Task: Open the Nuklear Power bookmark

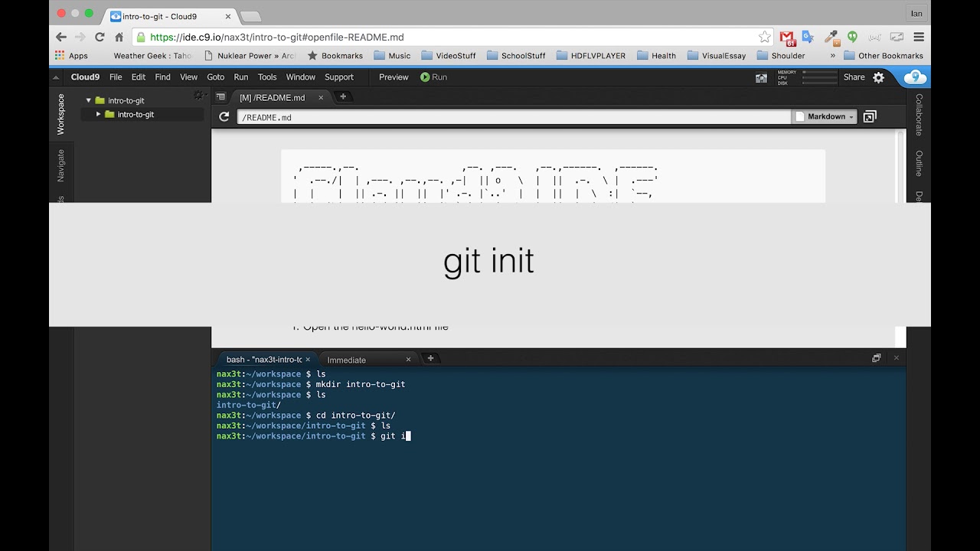Action: [x=250, y=56]
